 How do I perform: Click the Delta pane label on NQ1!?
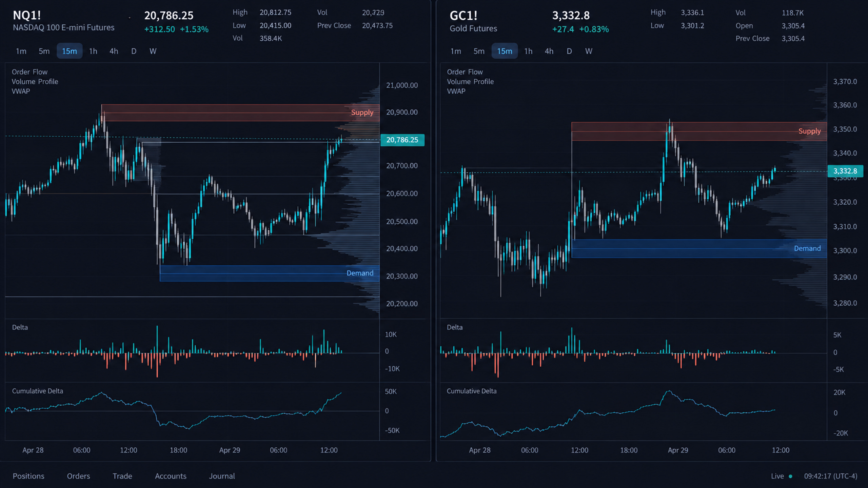20,327
